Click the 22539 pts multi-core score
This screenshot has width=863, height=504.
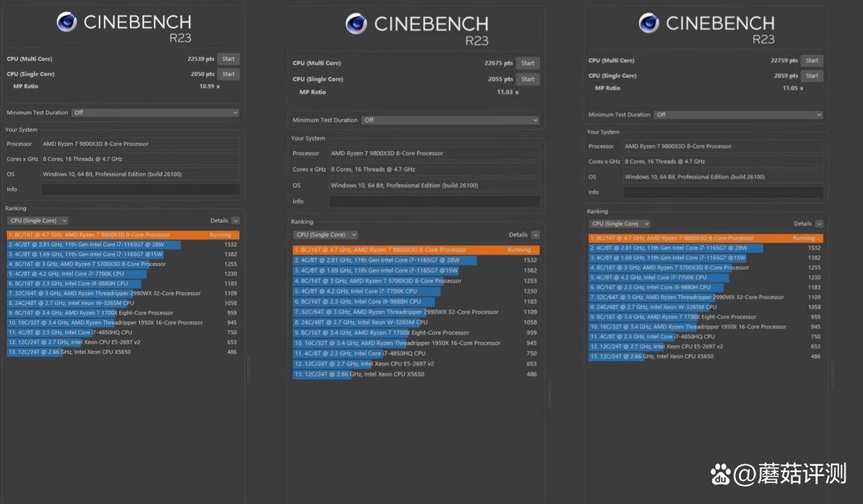tap(201, 59)
